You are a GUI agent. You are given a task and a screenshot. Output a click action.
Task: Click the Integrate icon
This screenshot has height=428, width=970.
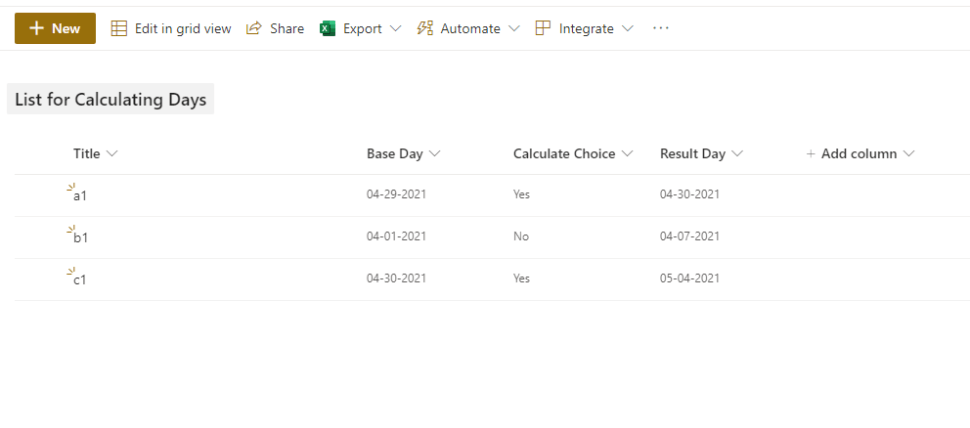tap(543, 28)
